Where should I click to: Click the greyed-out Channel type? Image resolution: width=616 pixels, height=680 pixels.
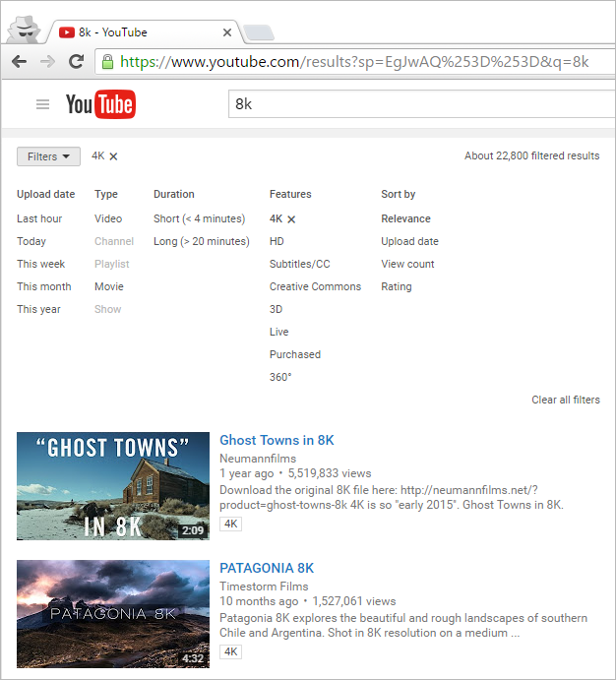114,241
